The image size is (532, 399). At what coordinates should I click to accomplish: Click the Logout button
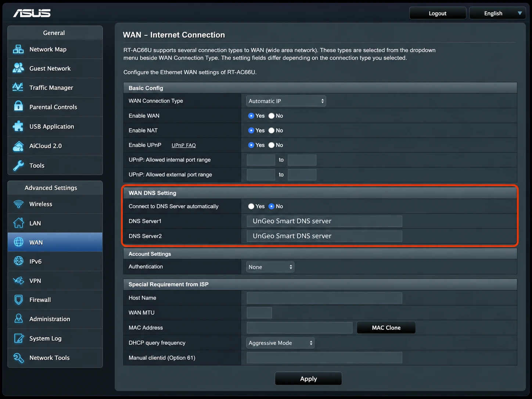[x=438, y=13]
